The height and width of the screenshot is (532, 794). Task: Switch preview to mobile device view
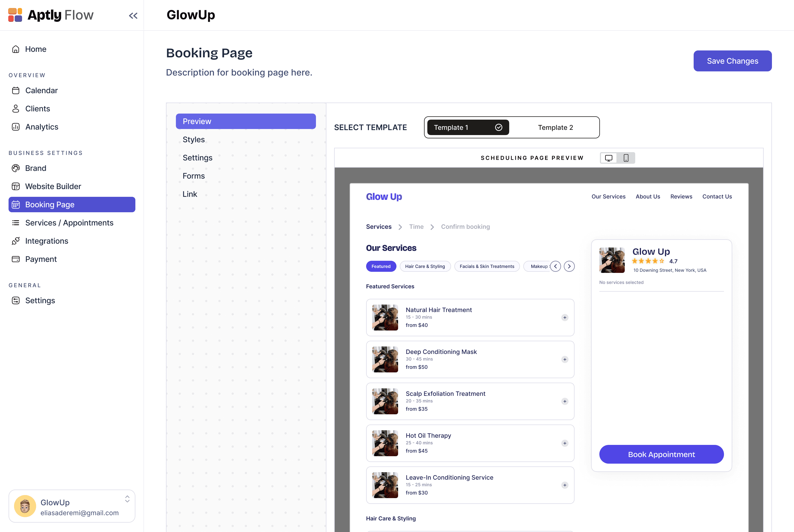coord(626,158)
